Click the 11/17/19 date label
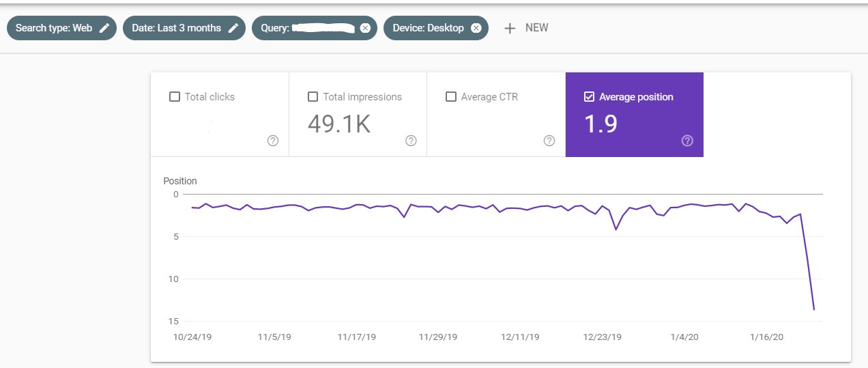Viewport: 868px width, 368px height. tap(357, 337)
